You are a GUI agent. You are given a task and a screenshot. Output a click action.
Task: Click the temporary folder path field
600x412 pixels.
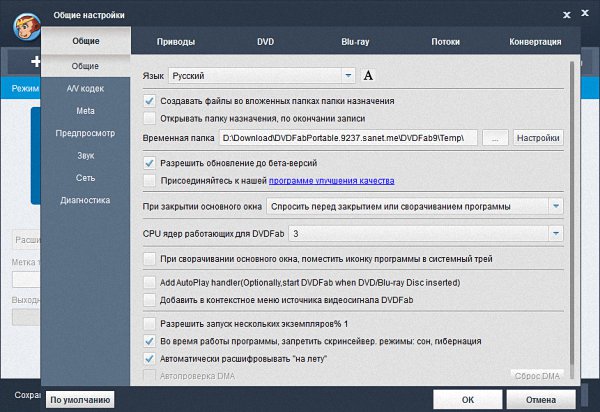click(x=348, y=138)
